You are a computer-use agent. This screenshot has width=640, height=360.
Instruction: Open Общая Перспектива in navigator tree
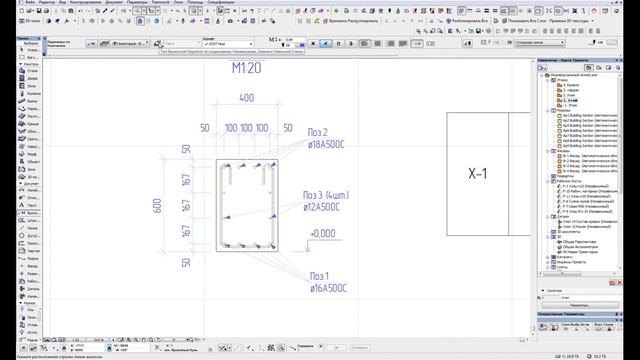[576, 242]
